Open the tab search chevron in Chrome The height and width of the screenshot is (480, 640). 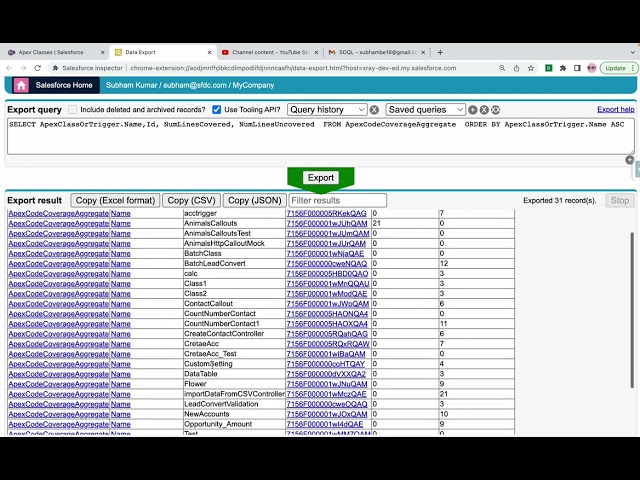[633, 52]
